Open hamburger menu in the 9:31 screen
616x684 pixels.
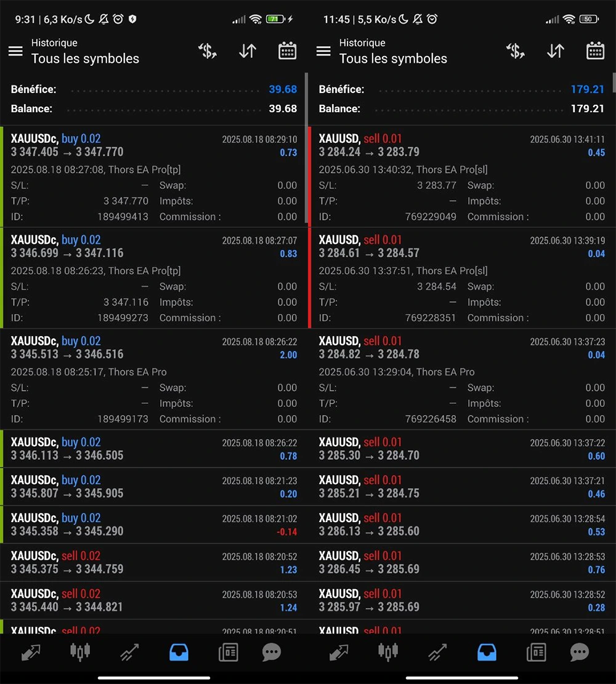pos(15,51)
